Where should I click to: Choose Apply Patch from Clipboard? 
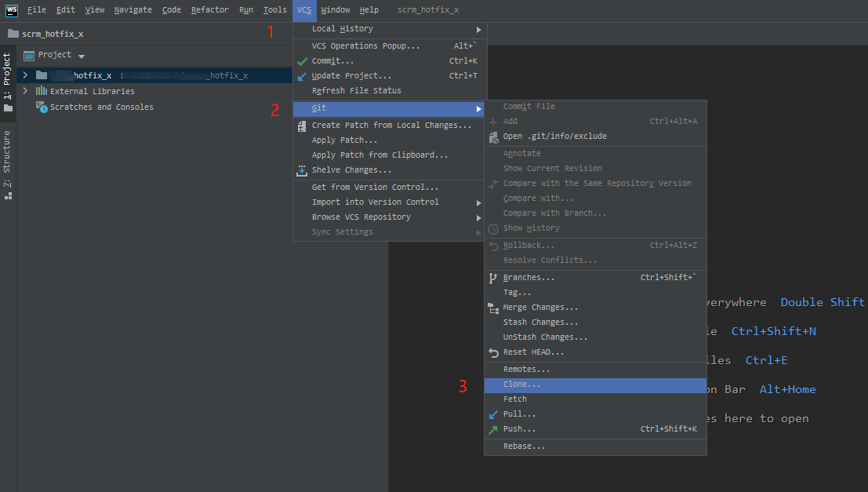pyautogui.click(x=390, y=155)
